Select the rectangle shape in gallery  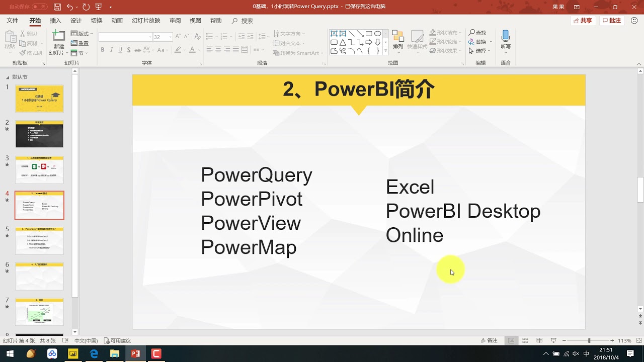coord(369,34)
